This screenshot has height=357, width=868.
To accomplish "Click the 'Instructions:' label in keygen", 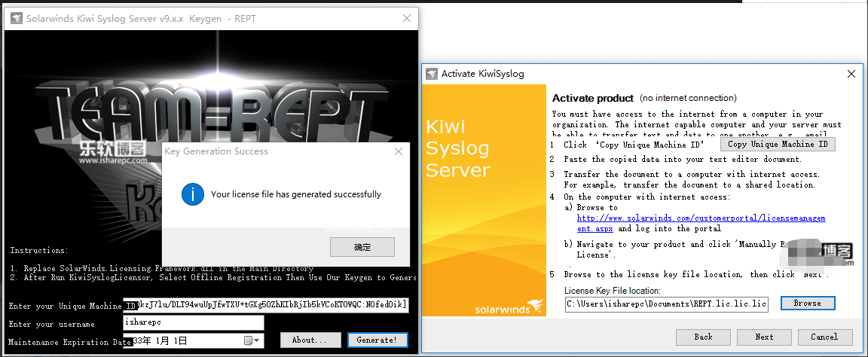I will pos(39,251).
